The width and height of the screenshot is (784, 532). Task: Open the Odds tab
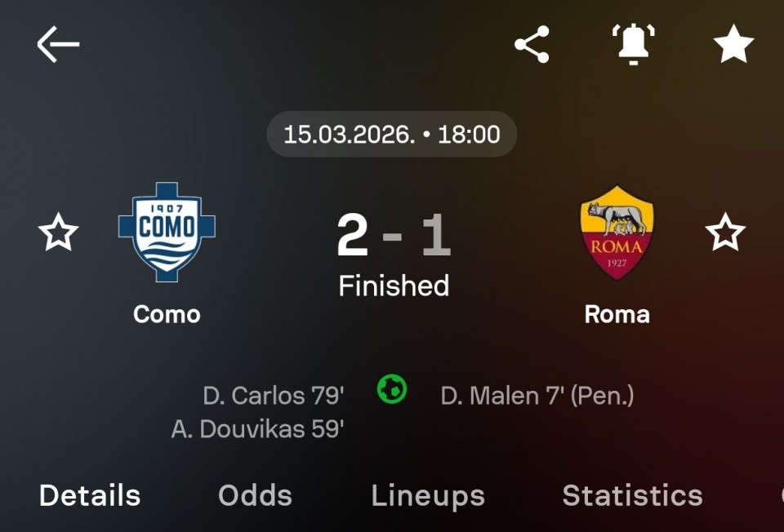pos(255,495)
